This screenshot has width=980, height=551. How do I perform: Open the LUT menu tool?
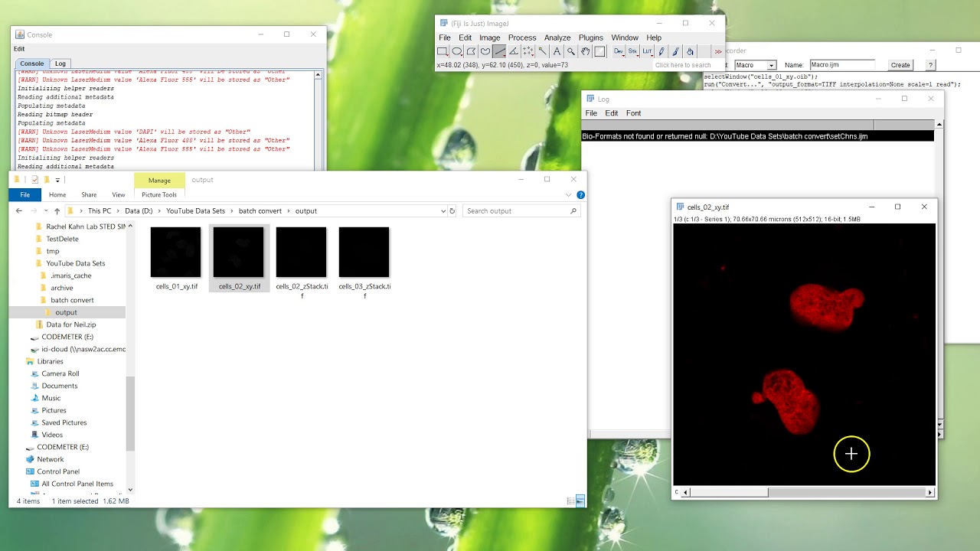tap(647, 51)
